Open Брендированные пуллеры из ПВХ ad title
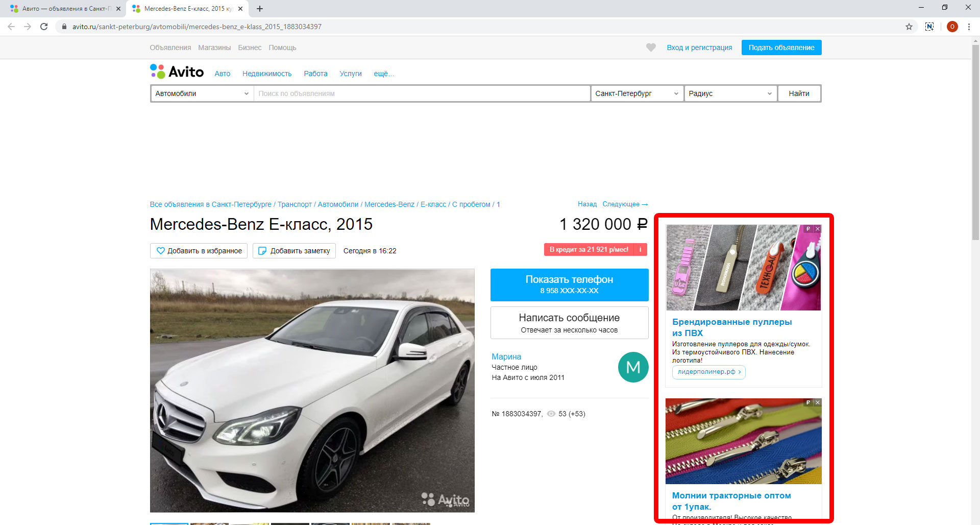Screen dimensions: 980x525 tap(732, 327)
